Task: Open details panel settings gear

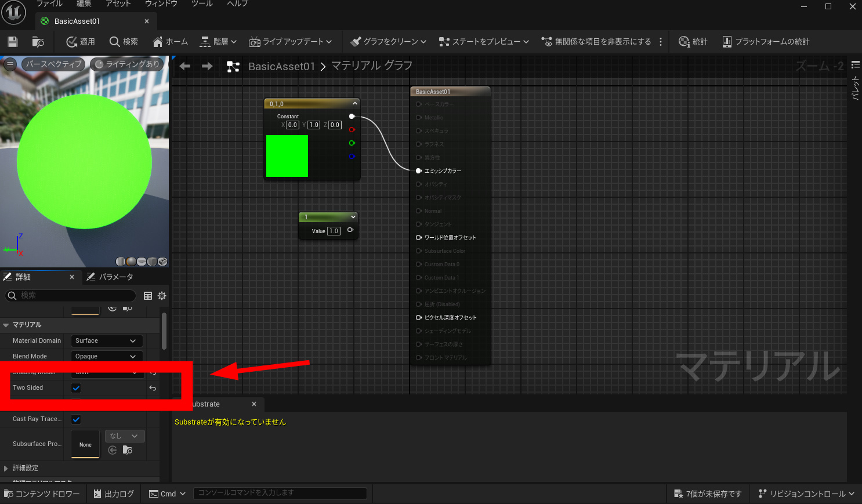Action: click(162, 296)
